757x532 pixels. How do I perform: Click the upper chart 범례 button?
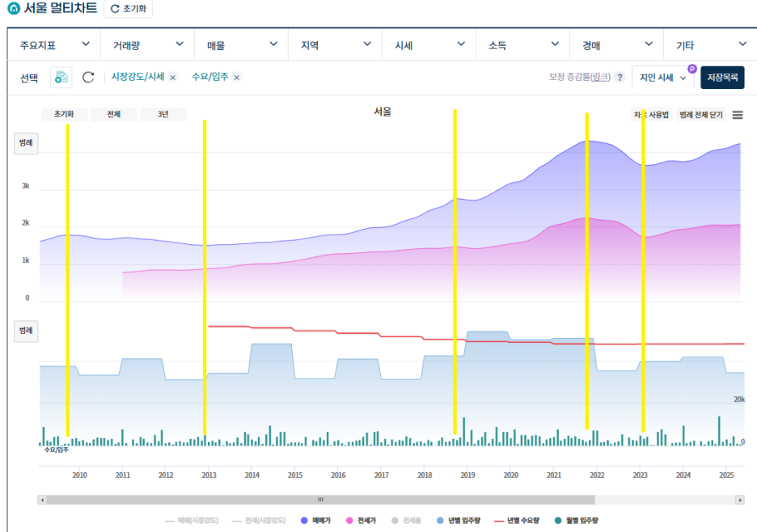(x=26, y=143)
